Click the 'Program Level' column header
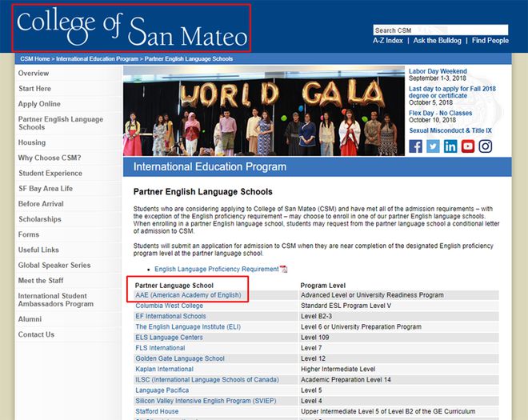The image size is (528, 420). [x=323, y=286]
